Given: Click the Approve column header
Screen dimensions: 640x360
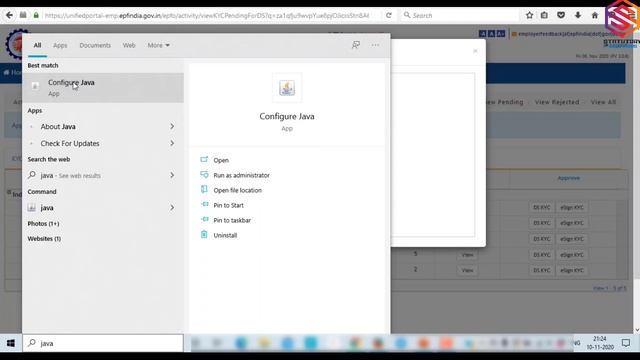Looking at the screenshot, I should (x=569, y=178).
